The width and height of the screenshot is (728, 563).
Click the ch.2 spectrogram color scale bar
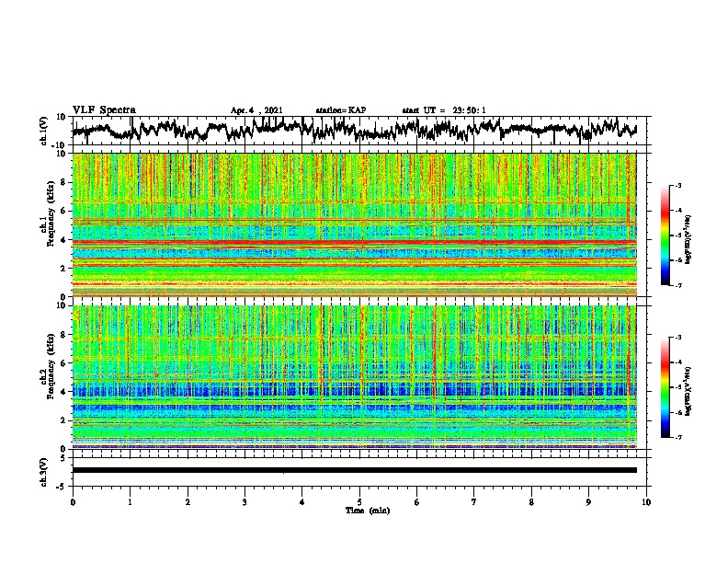[x=665, y=387]
